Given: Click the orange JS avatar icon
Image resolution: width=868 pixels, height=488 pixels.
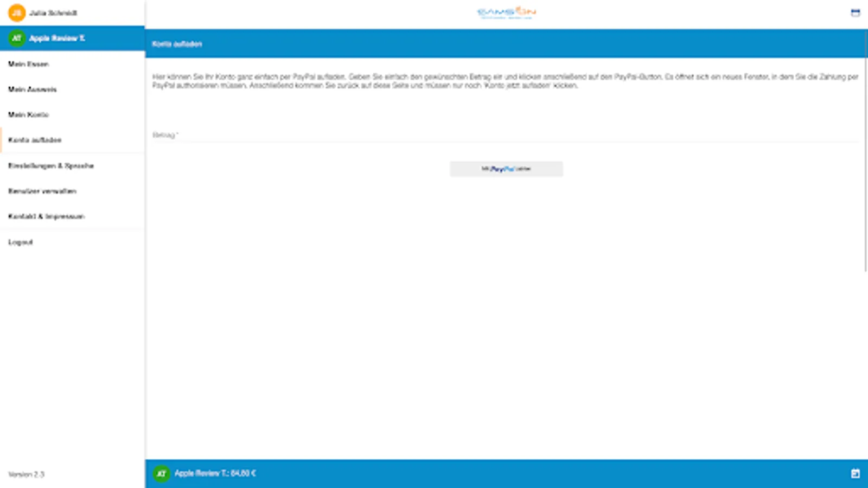Looking at the screenshot, I should pyautogui.click(x=17, y=12).
